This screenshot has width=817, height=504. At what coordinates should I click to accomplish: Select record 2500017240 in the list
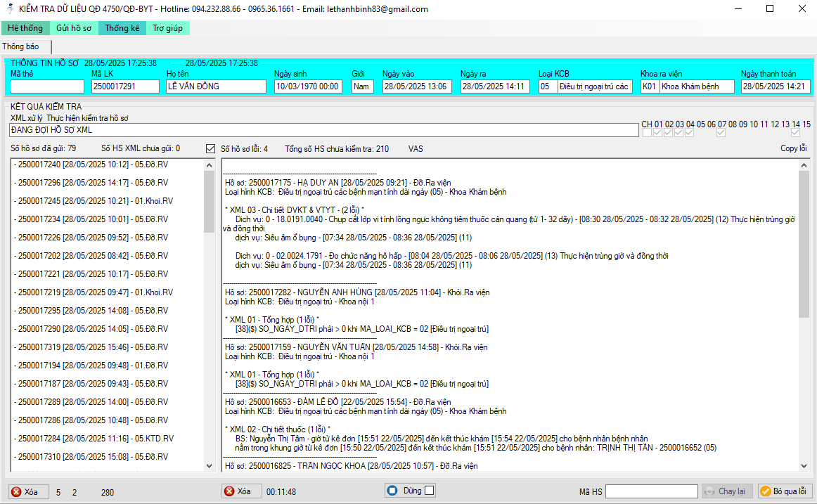(91, 164)
